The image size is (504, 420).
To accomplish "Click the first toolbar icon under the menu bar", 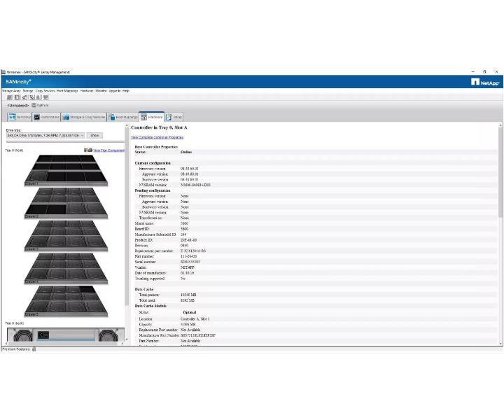I will pyautogui.click(x=10, y=97).
